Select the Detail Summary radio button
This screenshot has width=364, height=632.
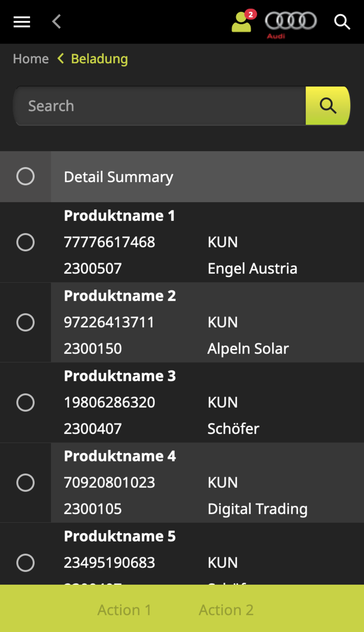[x=25, y=176]
